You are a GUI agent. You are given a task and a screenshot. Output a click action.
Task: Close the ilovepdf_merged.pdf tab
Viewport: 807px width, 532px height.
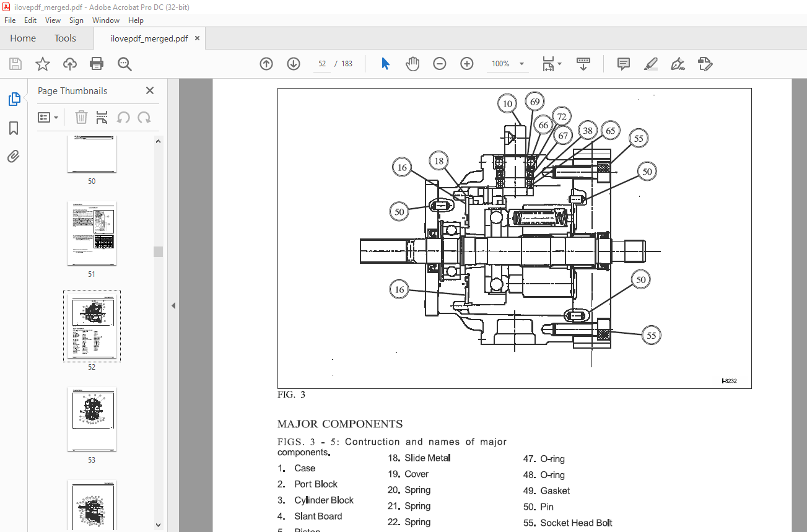[x=198, y=38]
